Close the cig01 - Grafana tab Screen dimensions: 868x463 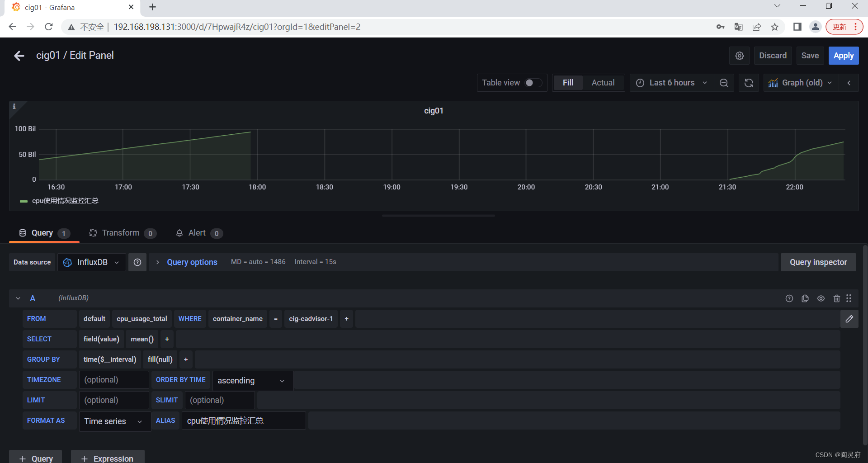click(131, 7)
